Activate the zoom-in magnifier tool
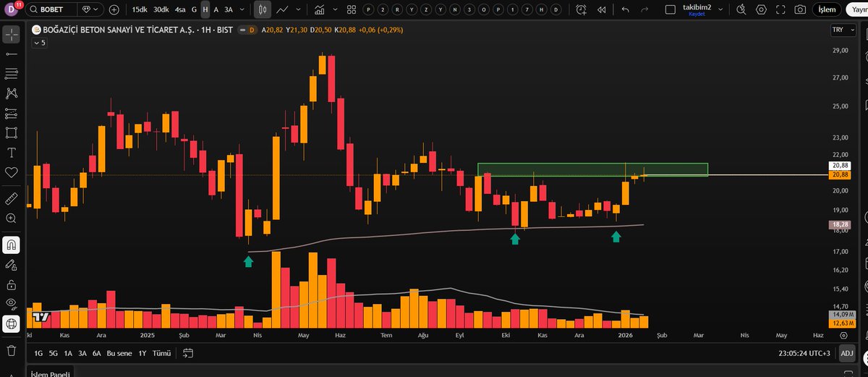Screen dimensions: 868x377 pyautogui.click(x=12, y=218)
